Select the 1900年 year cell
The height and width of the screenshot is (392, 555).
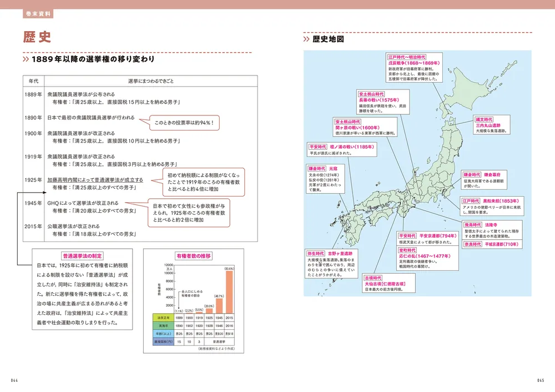click(33, 133)
